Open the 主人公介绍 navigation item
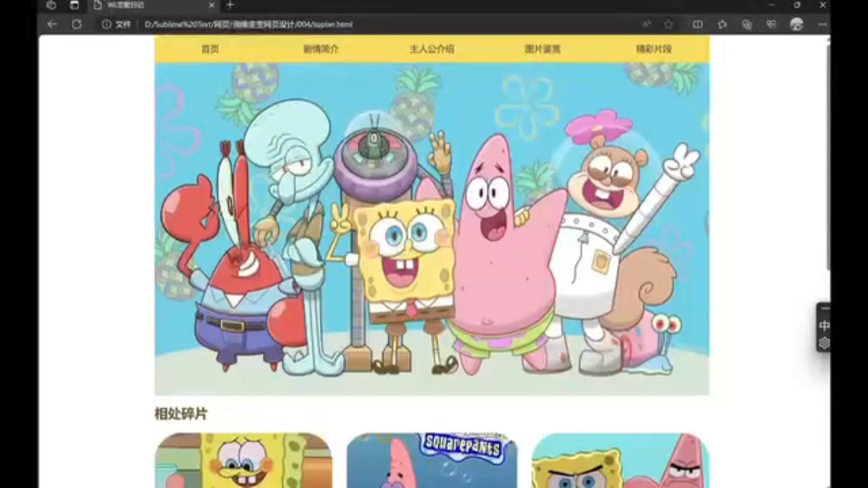Image resolution: width=868 pixels, height=488 pixels. pos(432,49)
